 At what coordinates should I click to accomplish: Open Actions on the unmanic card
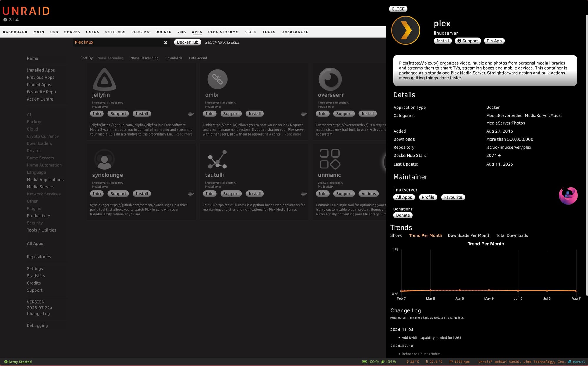pyautogui.click(x=369, y=194)
